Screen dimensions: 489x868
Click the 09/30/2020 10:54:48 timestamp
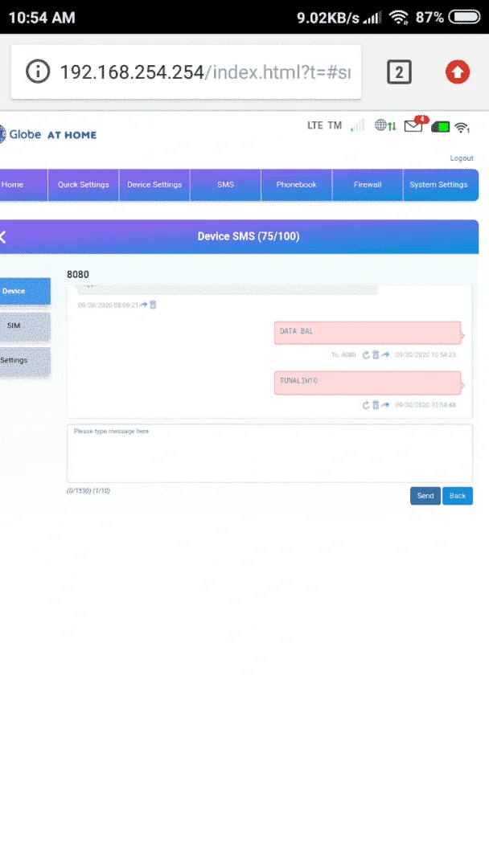point(425,405)
